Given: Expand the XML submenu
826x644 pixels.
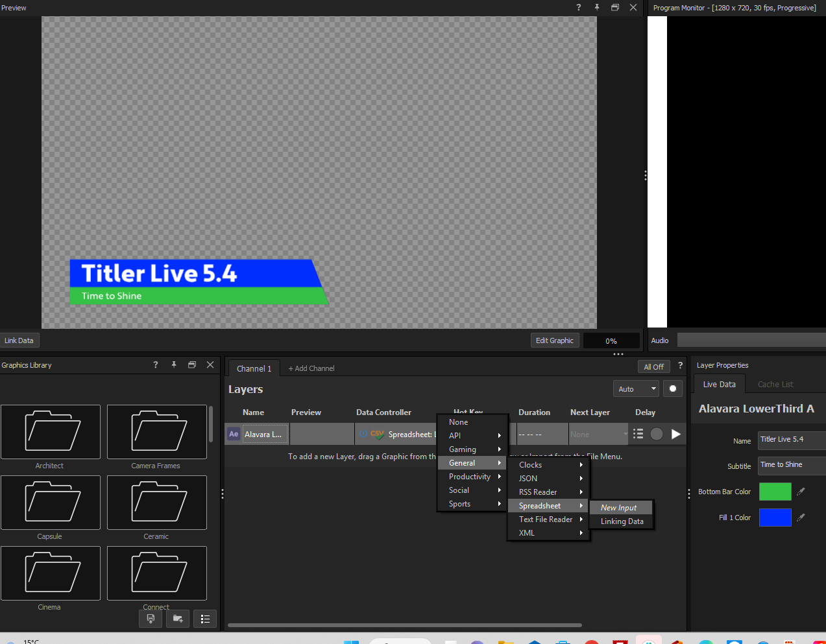Looking at the screenshot, I should click(x=548, y=533).
